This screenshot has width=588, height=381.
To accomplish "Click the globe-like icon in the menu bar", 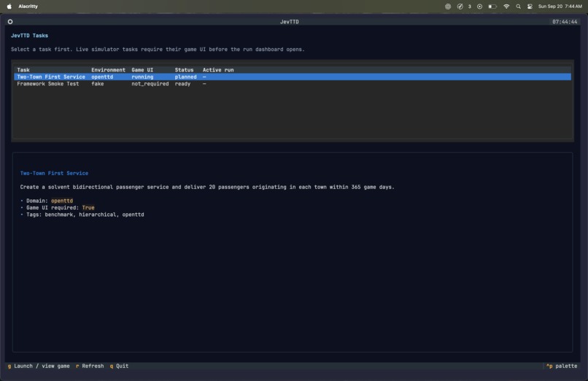I will (448, 7).
